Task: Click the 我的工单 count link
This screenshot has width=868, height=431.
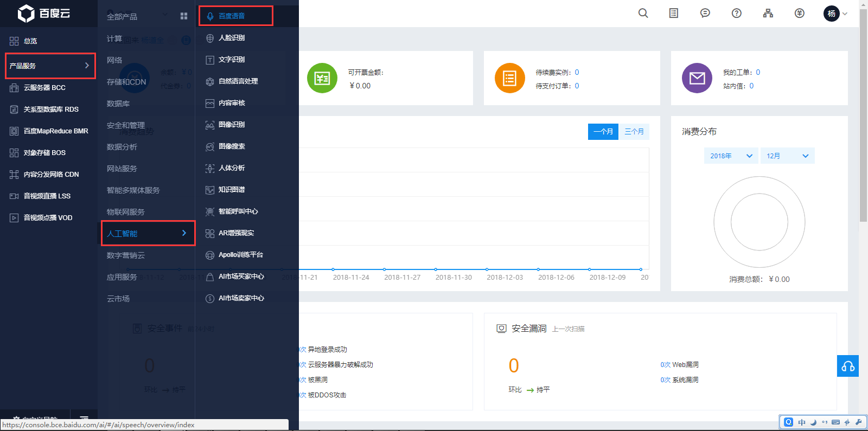Action: [x=758, y=72]
